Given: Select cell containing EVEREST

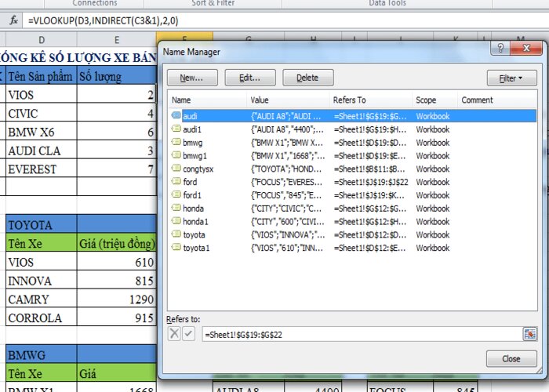Looking at the screenshot, I should (42, 169).
